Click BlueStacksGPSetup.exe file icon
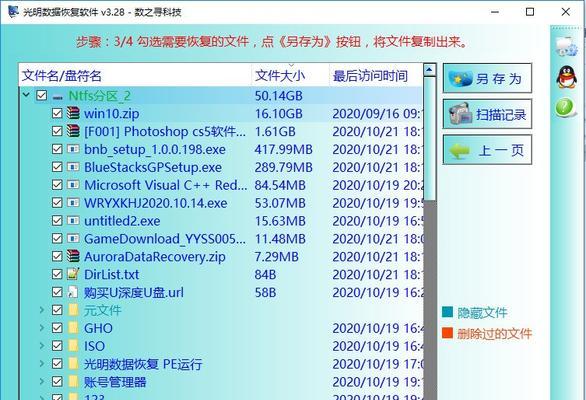 tap(73, 167)
